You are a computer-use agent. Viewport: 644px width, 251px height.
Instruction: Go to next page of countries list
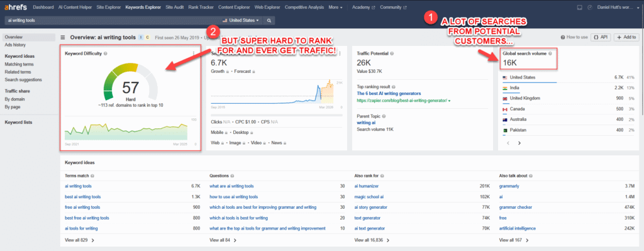click(519, 143)
